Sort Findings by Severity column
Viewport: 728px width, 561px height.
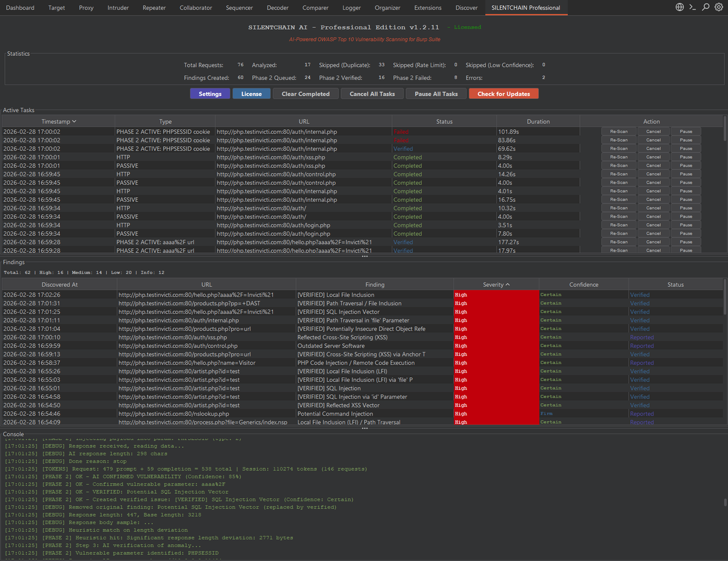[x=496, y=284]
